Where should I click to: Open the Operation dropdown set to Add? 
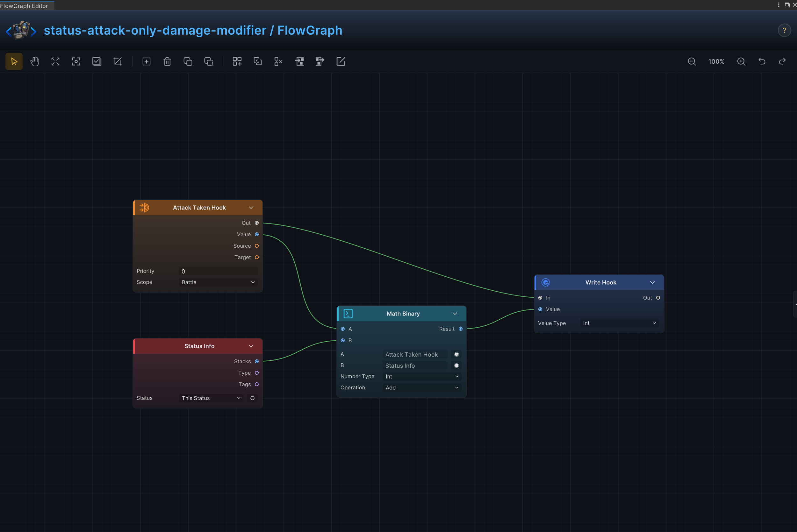(x=422, y=387)
